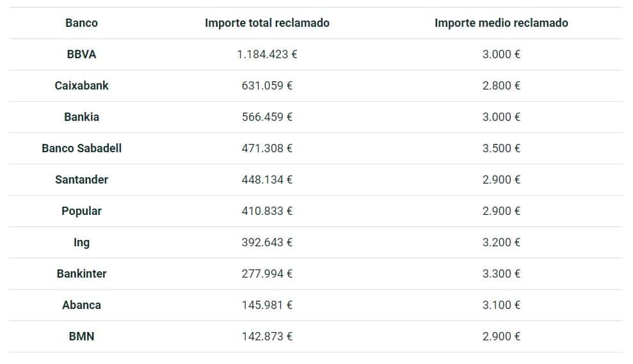Click the Banco column header
633x364 pixels.
coord(81,23)
